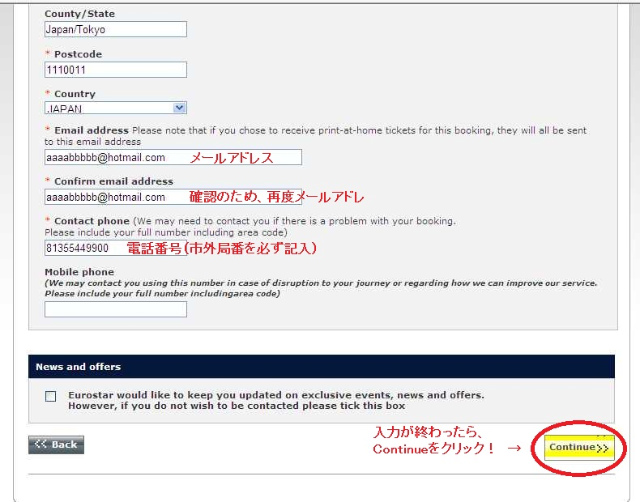This screenshot has width=640, height=502.
Task: Click the Postcode label text
Action: tap(78, 54)
